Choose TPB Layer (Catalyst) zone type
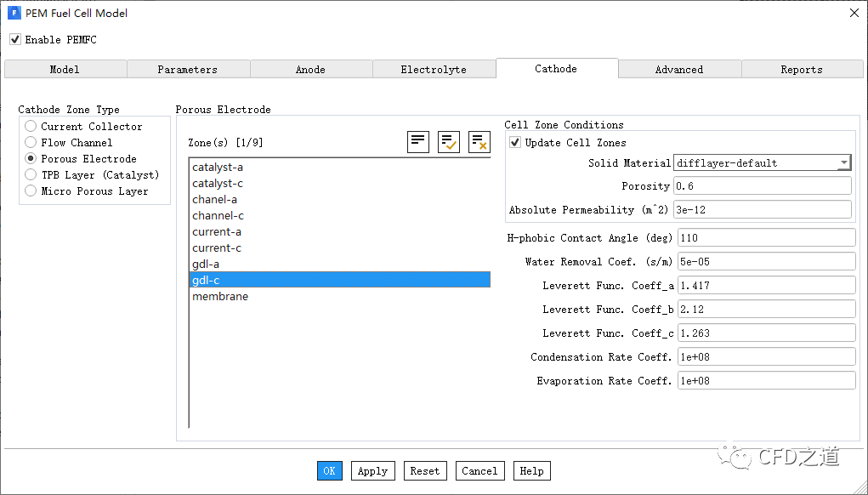Viewport: 868px width, 495px height. pos(31,175)
